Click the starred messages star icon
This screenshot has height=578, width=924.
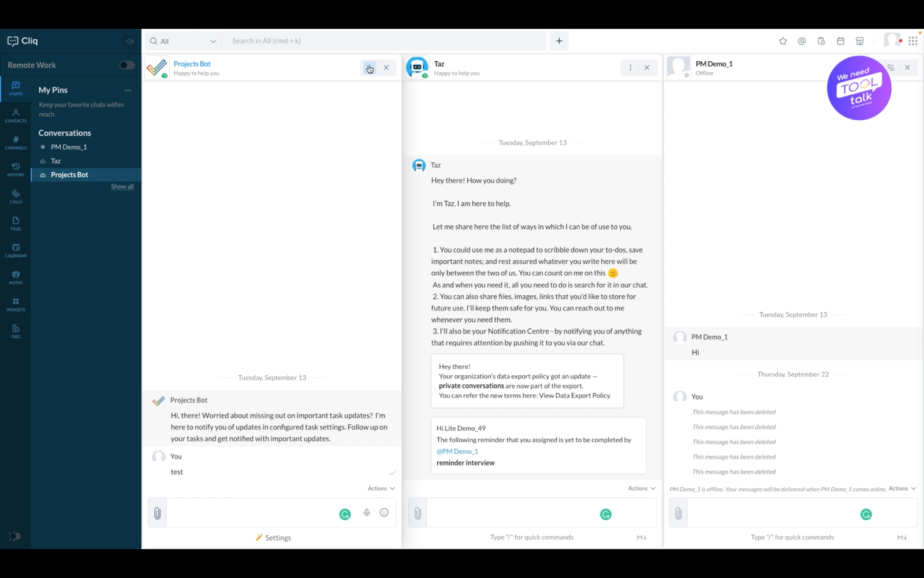(x=783, y=41)
